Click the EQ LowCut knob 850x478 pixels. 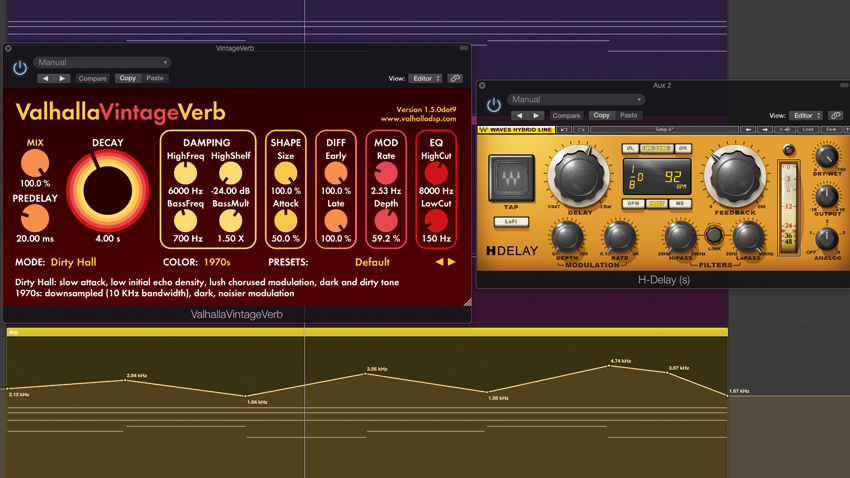pyautogui.click(x=436, y=221)
